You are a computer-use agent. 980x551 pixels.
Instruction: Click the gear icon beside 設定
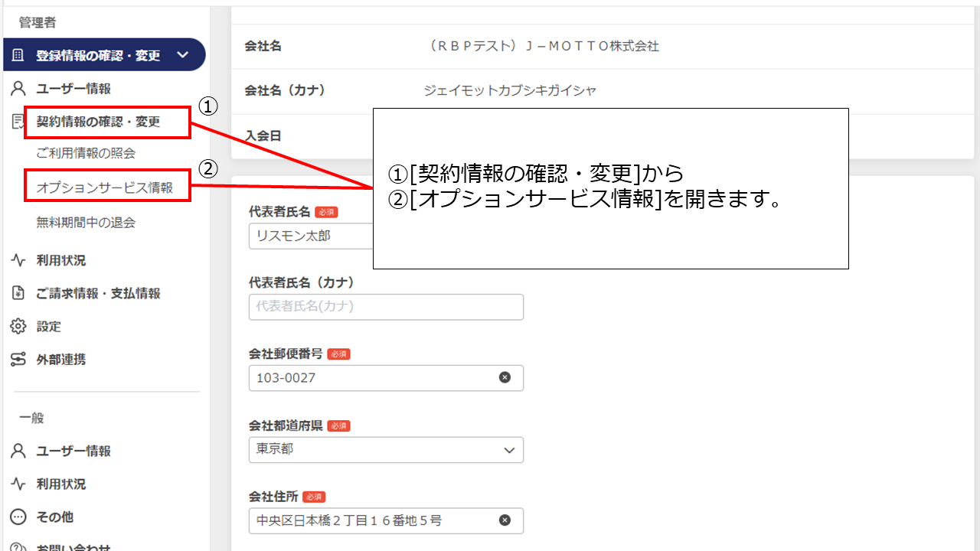click(x=18, y=327)
